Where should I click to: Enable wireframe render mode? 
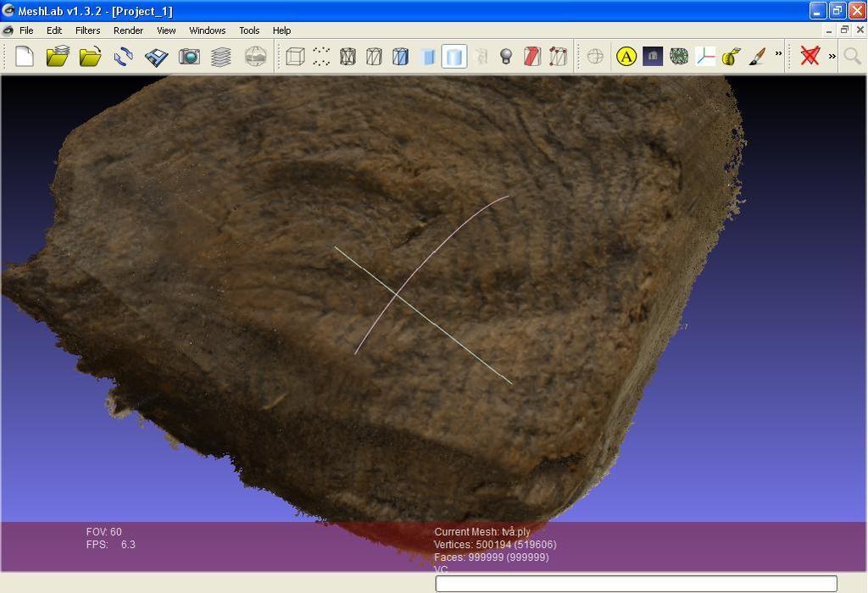348,57
